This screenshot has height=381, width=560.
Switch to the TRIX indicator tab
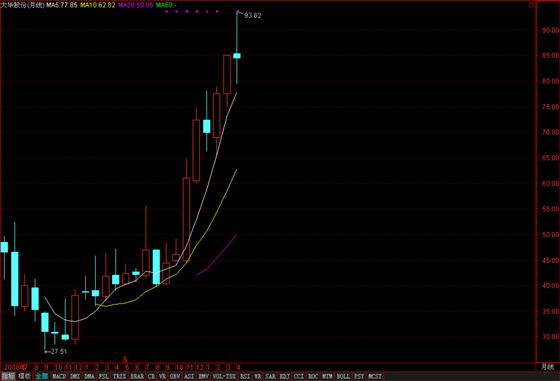pyautogui.click(x=119, y=376)
